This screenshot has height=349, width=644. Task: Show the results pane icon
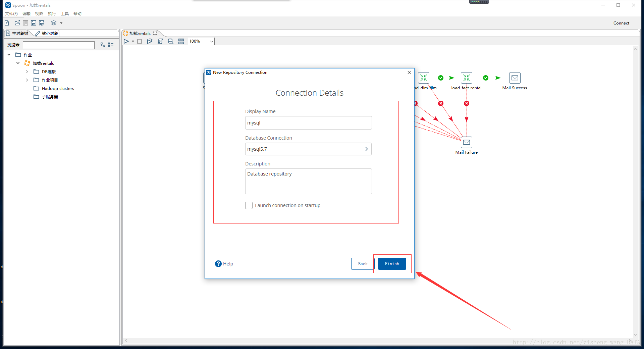pos(181,41)
